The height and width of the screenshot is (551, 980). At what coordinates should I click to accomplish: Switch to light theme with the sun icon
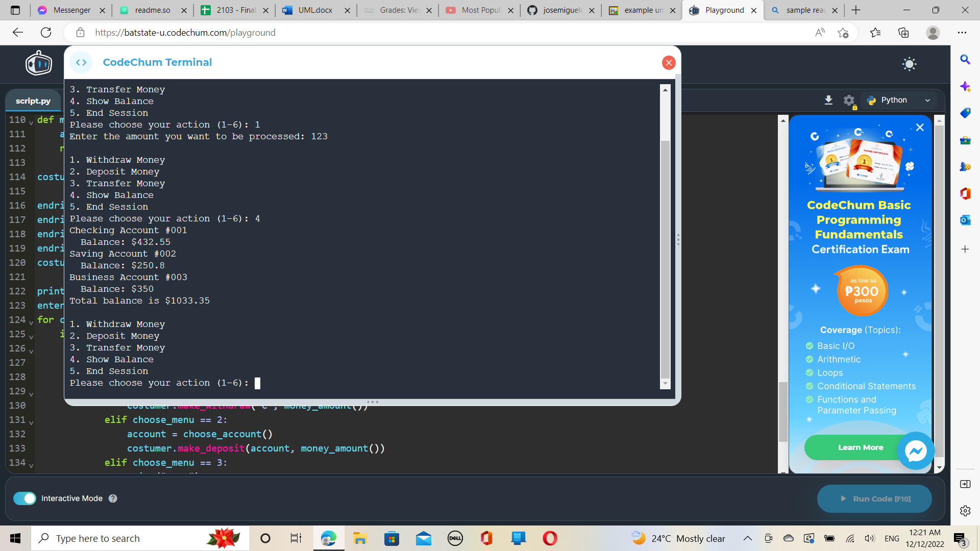tap(909, 64)
